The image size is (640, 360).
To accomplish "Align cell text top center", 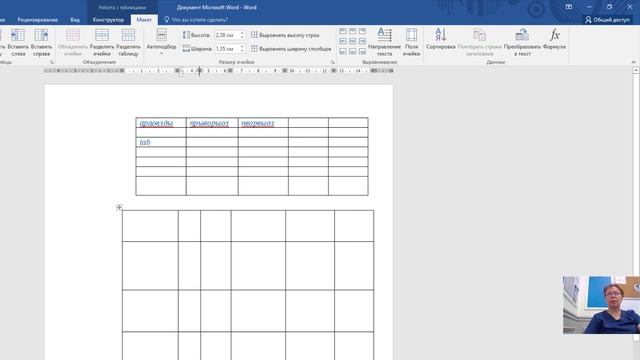I will (x=353, y=31).
